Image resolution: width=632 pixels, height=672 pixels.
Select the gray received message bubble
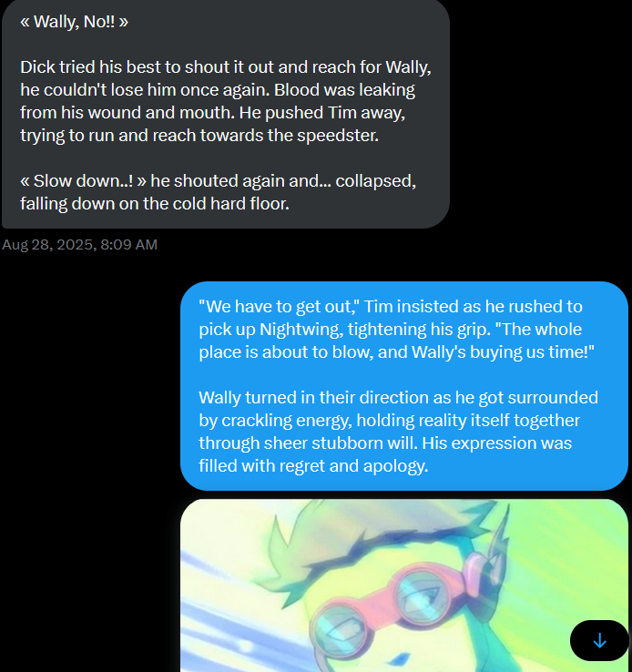point(226,113)
